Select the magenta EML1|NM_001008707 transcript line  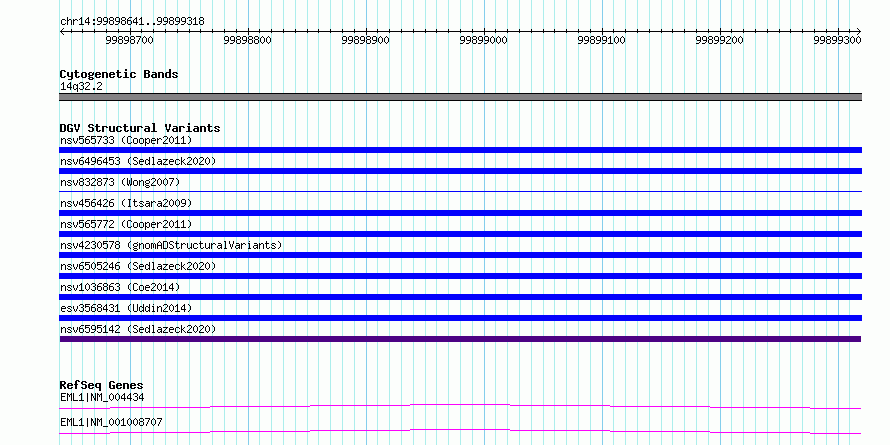point(460,431)
